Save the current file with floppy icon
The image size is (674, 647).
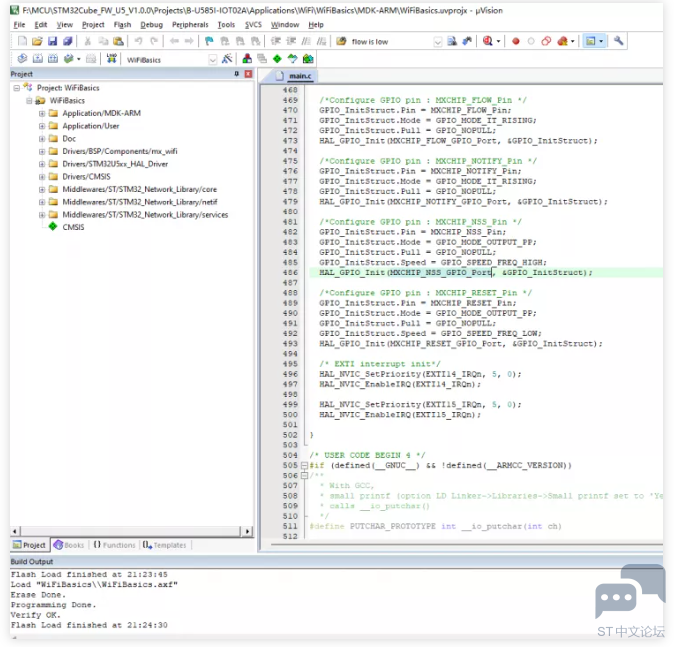click(52, 41)
